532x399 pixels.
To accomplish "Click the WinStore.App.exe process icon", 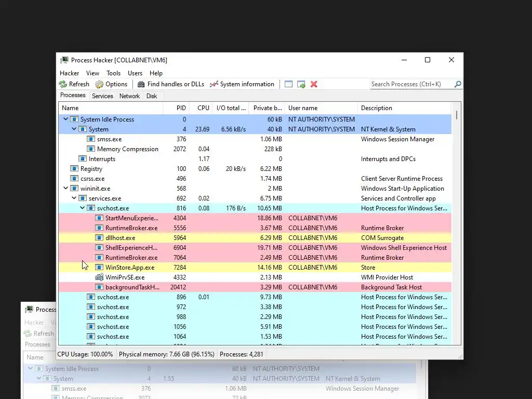I will 99,267.
